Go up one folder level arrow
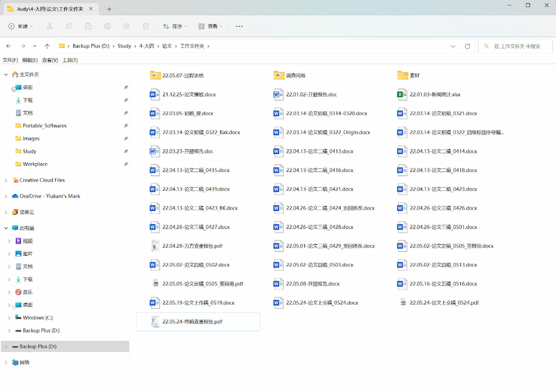The height and width of the screenshot is (392, 556). 47,46
